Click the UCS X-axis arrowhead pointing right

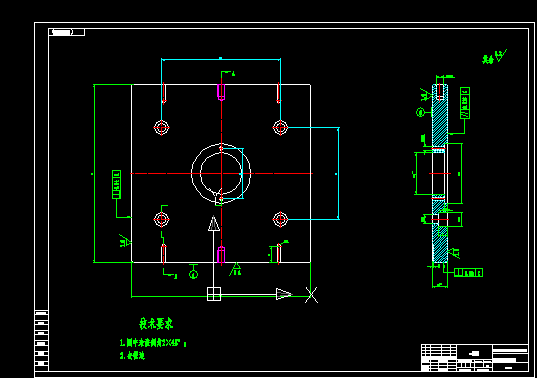coord(284,294)
